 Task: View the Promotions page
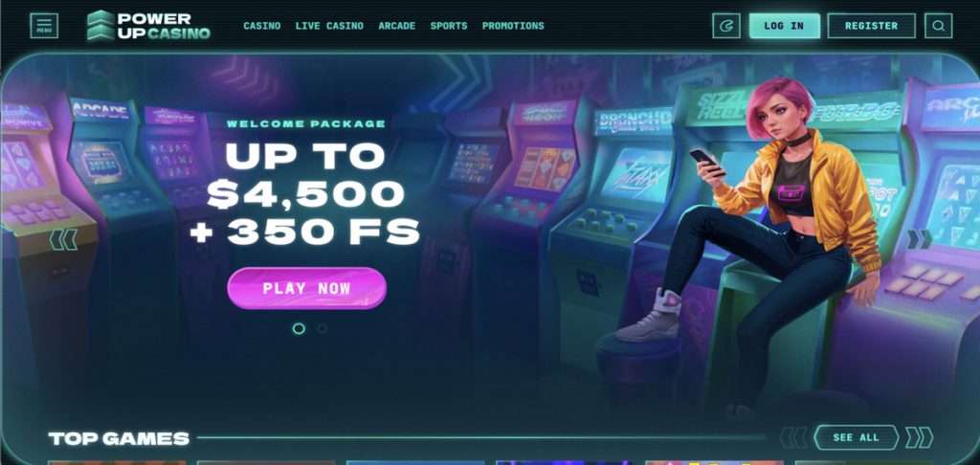point(513,26)
